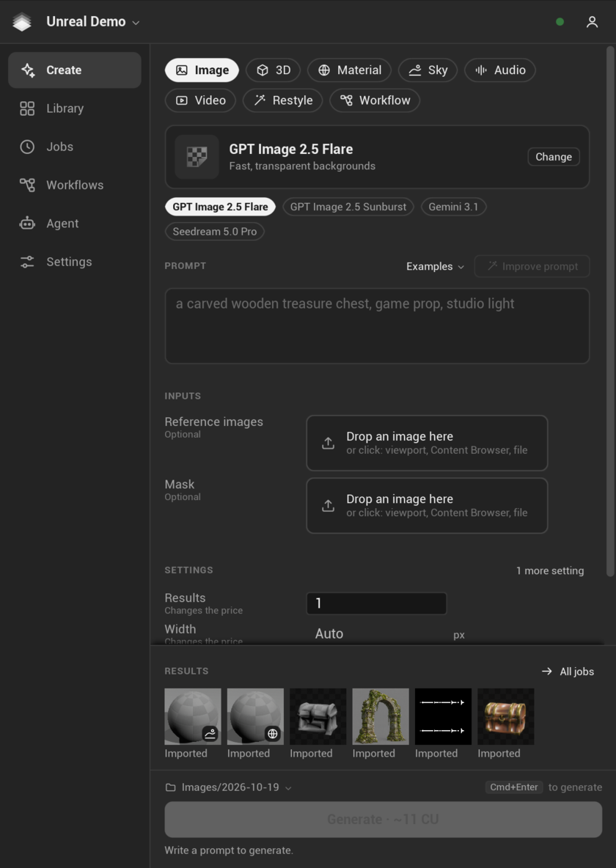Screen dimensions: 616x868
Task: Click the Cmd+Enter shortcut hint
Action: (x=514, y=787)
